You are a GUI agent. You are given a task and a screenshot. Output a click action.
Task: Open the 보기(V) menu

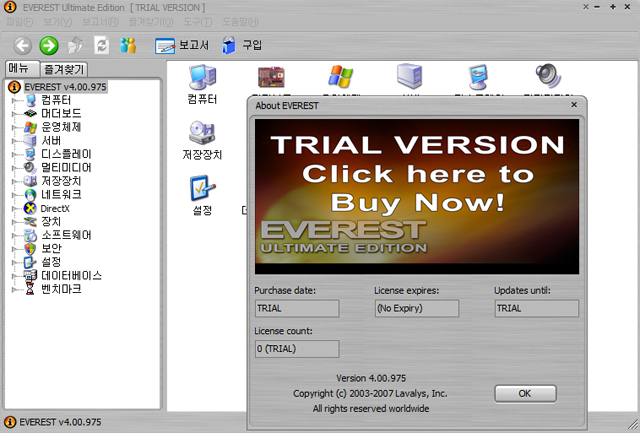tap(58, 22)
